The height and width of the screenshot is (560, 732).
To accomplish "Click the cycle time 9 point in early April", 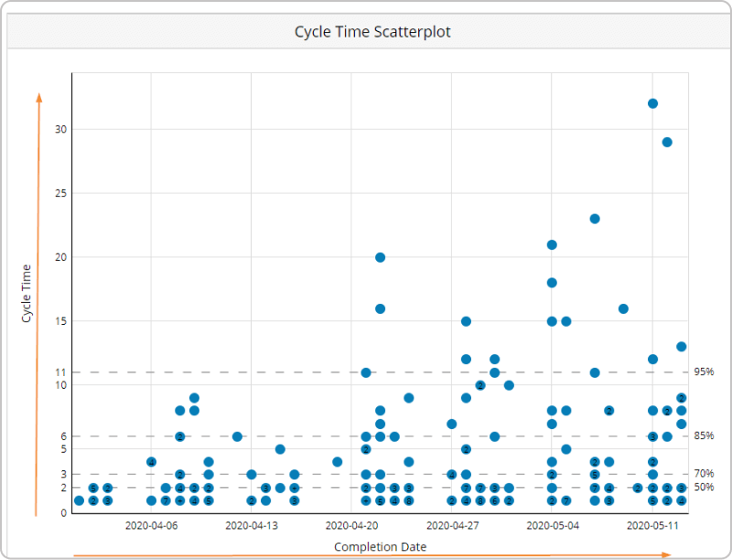I will (x=194, y=398).
